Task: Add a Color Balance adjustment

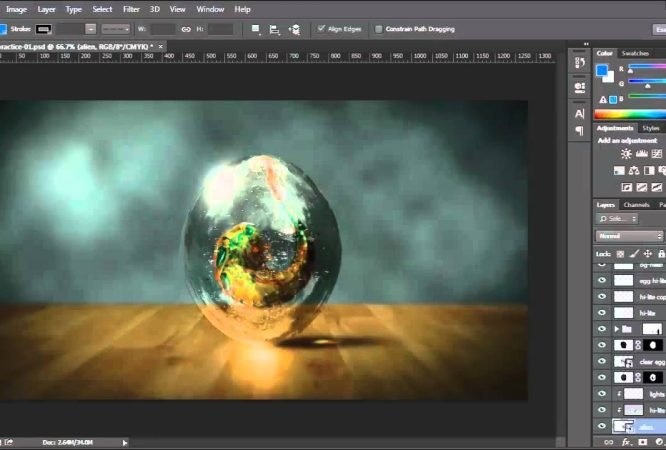Action: (634, 171)
